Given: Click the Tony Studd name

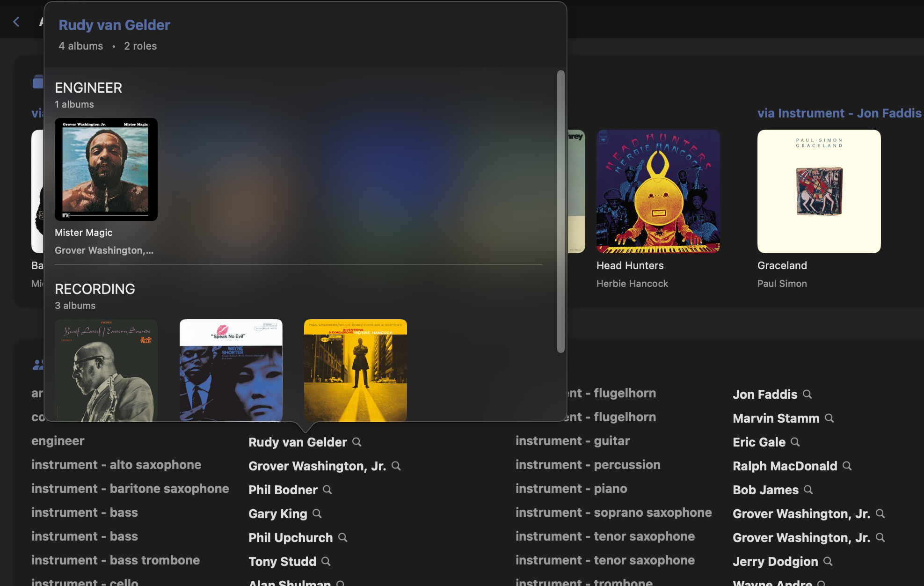Looking at the screenshot, I should (282, 561).
